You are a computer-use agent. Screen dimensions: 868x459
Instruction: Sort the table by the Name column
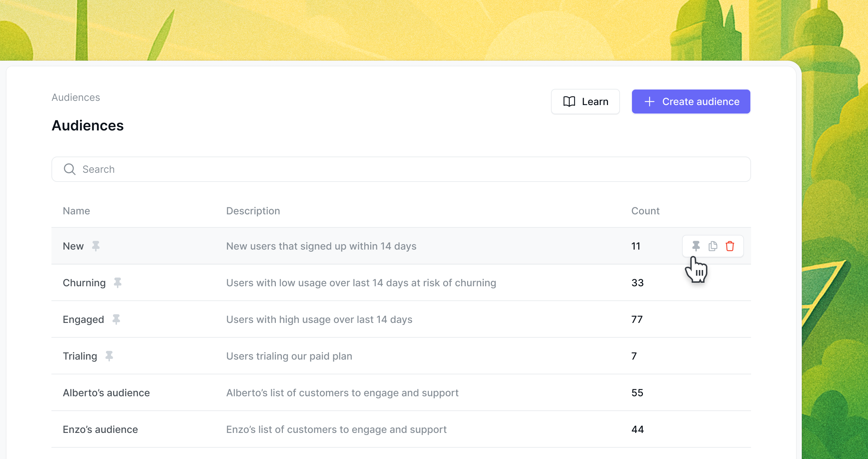point(76,211)
